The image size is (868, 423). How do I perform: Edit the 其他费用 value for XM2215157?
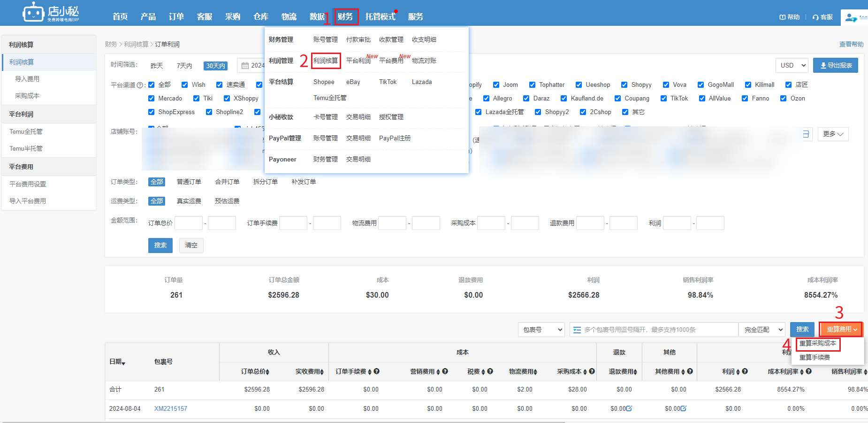point(684,408)
